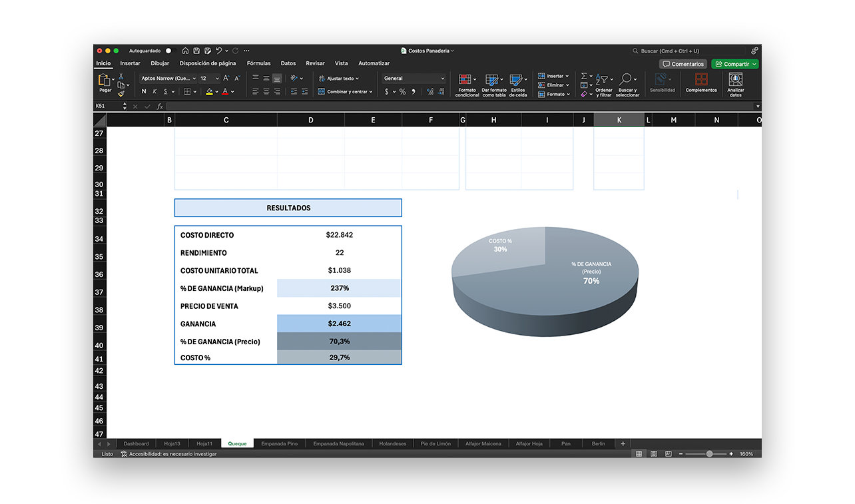Click the currency $ format icon
This screenshot has width=855, height=504.
[386, 91]
